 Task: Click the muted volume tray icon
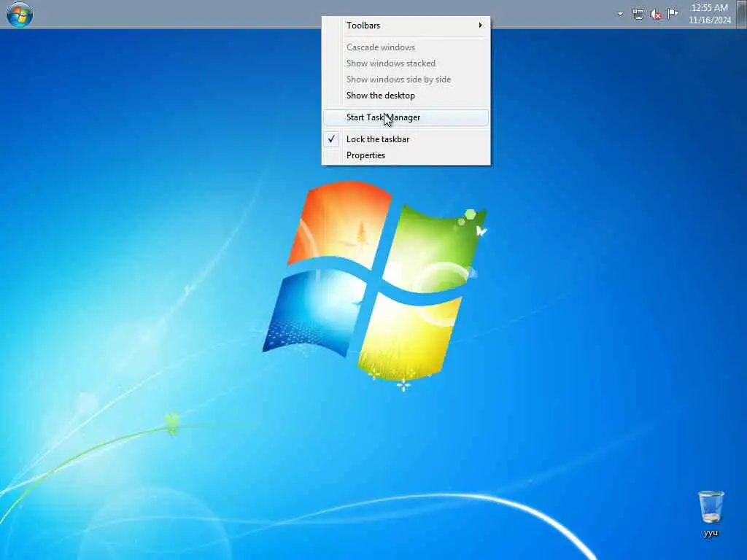coord(656,15)
